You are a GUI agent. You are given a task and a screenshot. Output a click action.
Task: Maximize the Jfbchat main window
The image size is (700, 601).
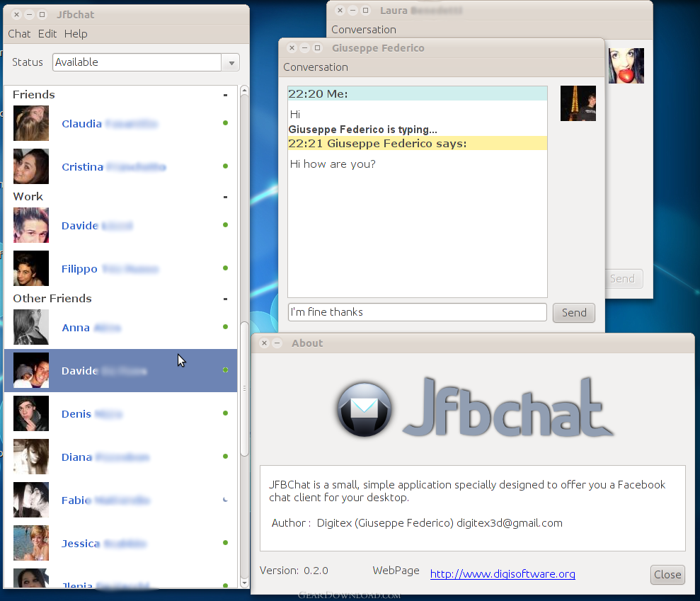coord(42,15)
